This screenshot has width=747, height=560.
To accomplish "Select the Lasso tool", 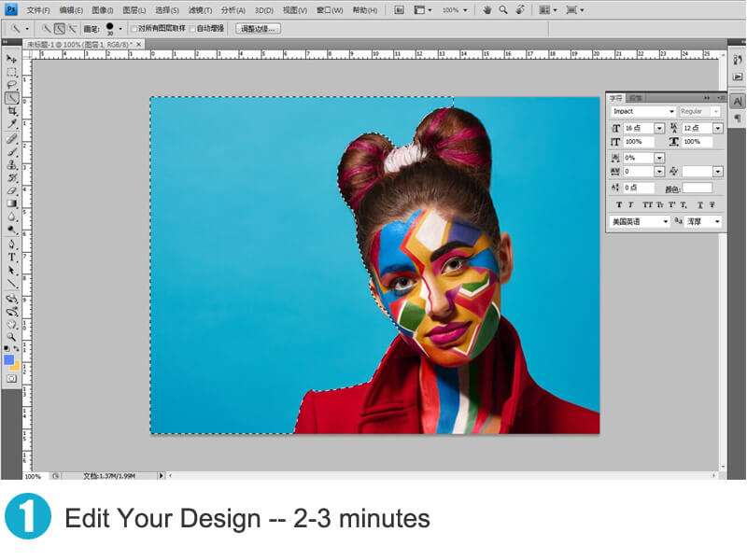I will [12, 85].
